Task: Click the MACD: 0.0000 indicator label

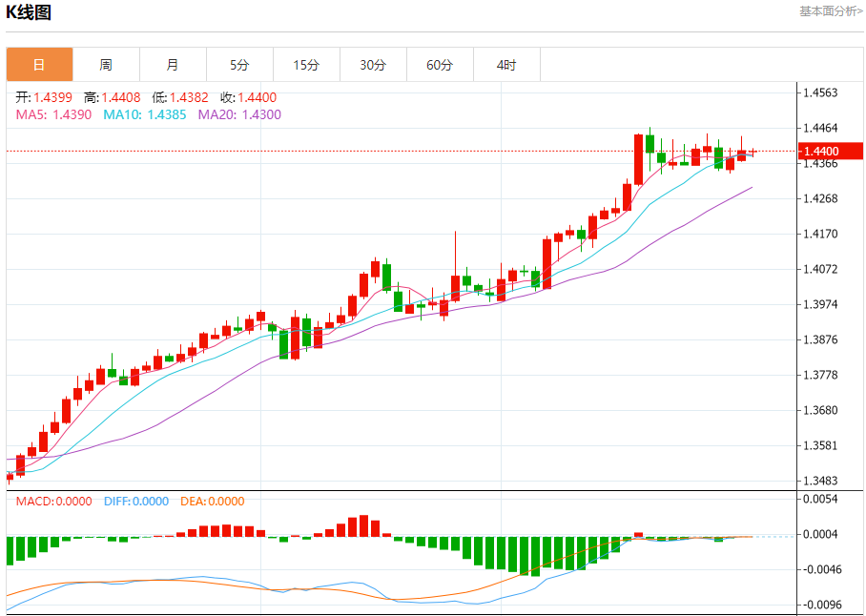Action: (53, 502)
